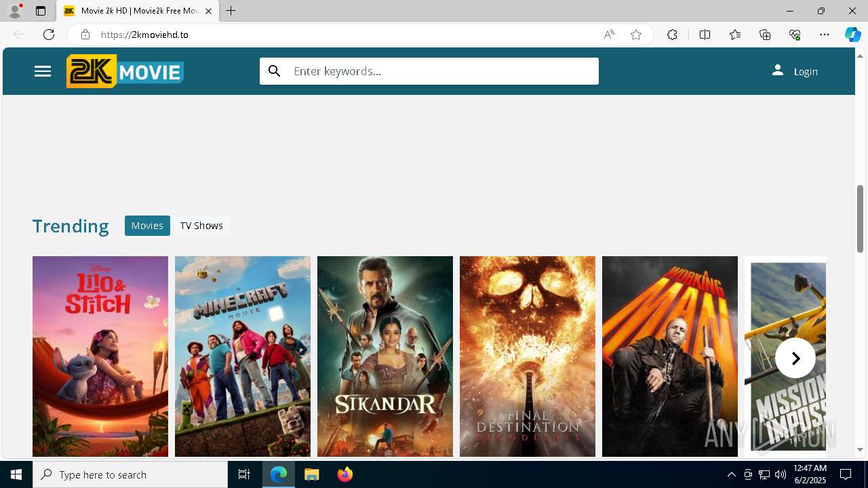The width and height of the screenshot is (868, 488).
Task: Open notification center icon
Action: coord(846,474)
